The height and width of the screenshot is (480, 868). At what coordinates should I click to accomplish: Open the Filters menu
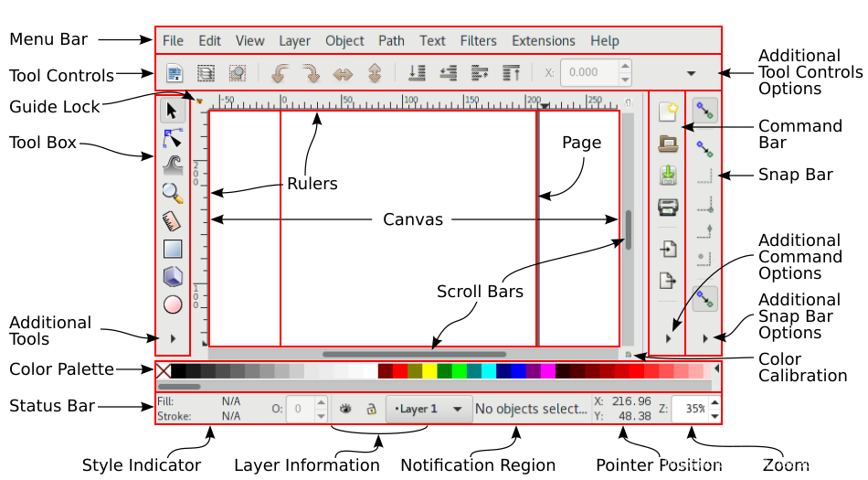pyautogui.click(x=478, y=41)
